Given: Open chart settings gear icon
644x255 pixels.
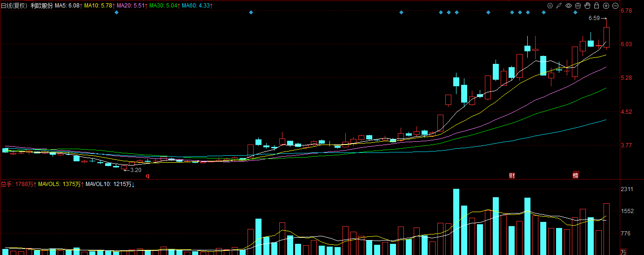Looking at the screenshot, I should coord(550,6).
